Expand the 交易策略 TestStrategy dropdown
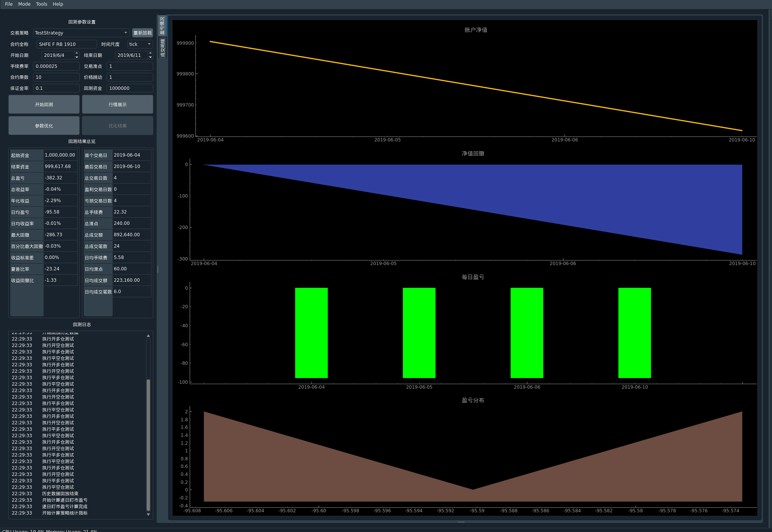772x532 pixels. [x=81, y=33]
